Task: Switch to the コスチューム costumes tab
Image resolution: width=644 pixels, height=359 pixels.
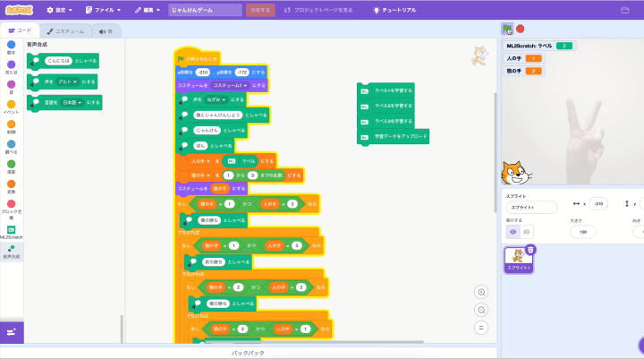Action: point(65,31)
